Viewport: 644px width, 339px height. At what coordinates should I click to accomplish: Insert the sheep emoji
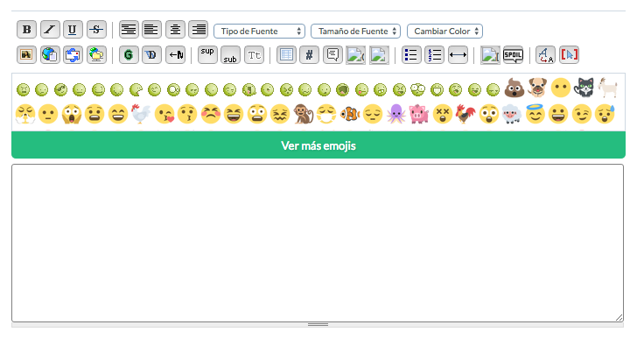(x=512, y=114)
